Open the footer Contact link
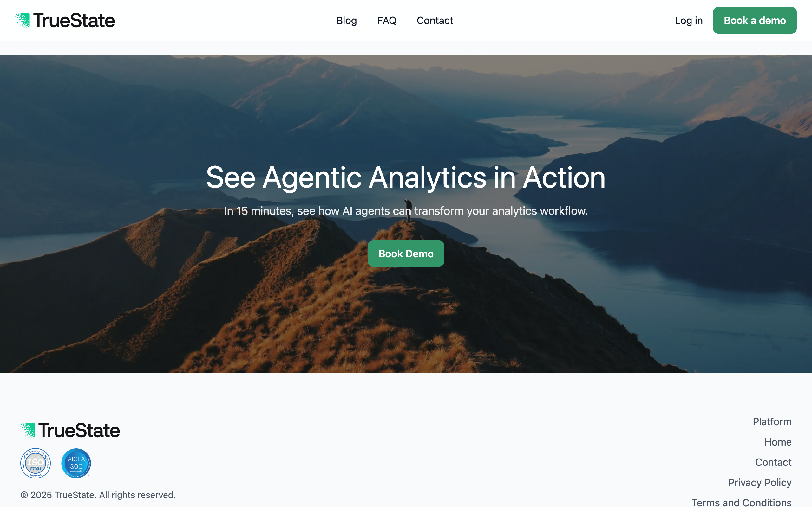Image resolution: width=812 pixels, height=507 pixels. pyautogui.click(x=773, y=462)
